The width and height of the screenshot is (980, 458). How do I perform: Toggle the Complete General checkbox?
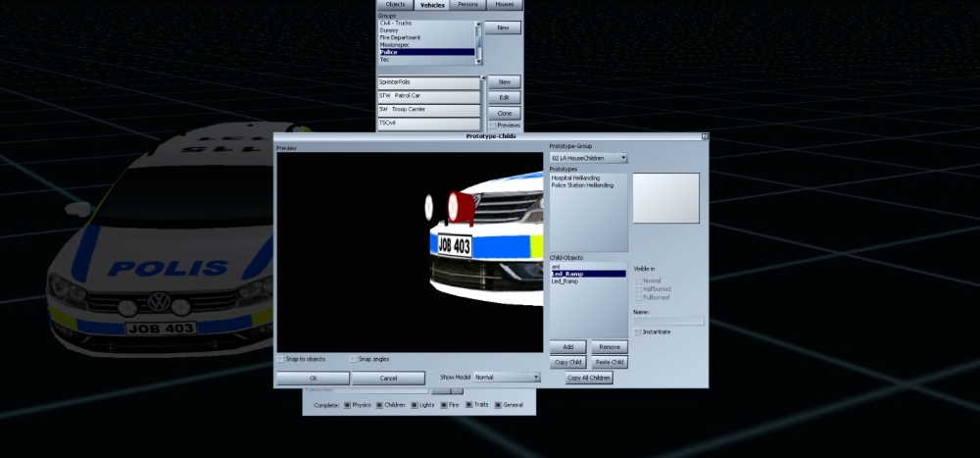tap(498, 405)
